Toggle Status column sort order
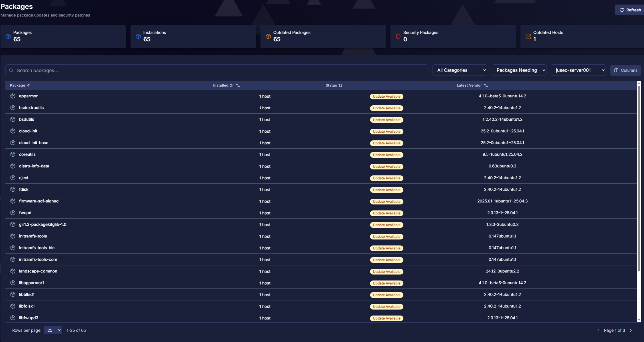This screenshot has width=644, height=342. [340, 85]
